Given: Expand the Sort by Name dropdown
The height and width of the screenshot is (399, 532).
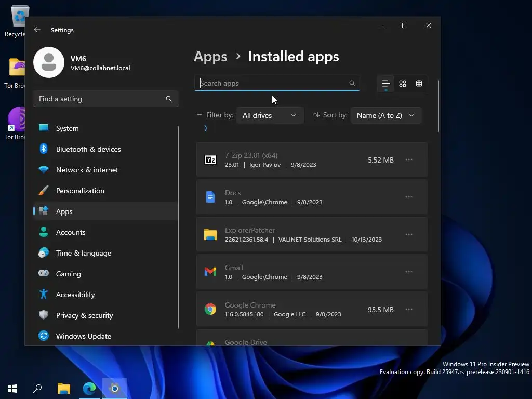Looking at the screenshot, I should click(x=386, y=115).
